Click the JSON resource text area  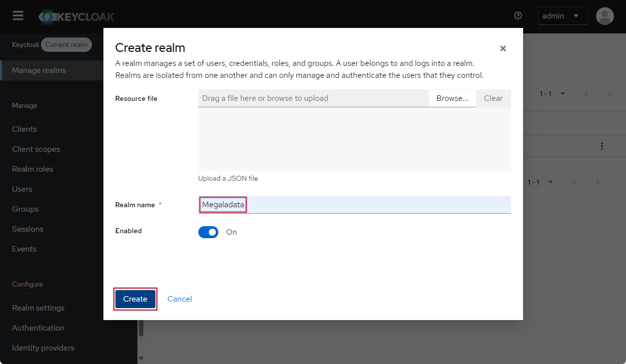click(x=355, y=139)
